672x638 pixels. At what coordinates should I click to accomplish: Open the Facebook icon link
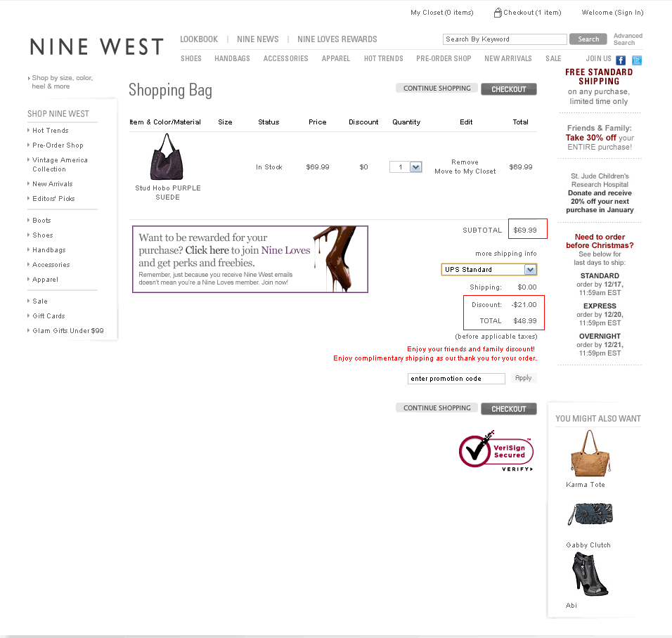(x=620, y=60)
